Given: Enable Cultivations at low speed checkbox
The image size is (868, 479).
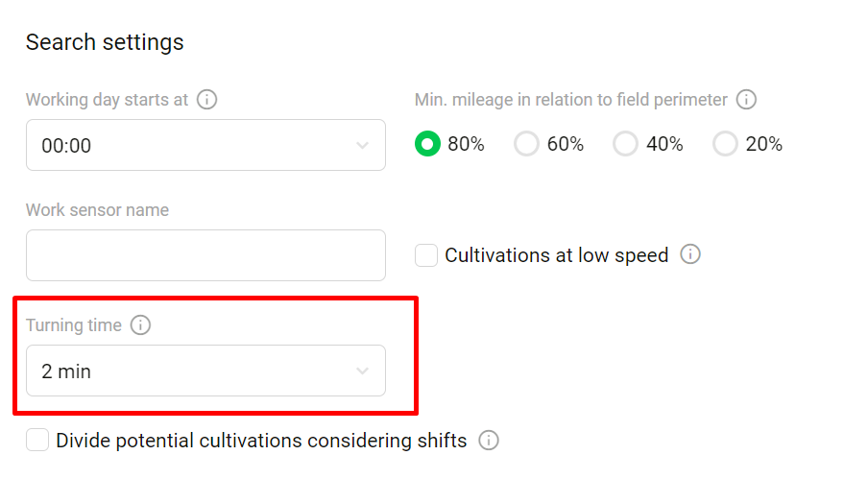Looking at the screenshot, I should (x=426, y=255).
